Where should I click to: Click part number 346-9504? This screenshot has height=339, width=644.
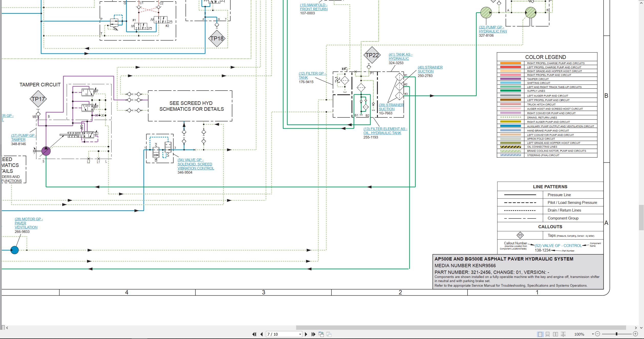point(185,172)
